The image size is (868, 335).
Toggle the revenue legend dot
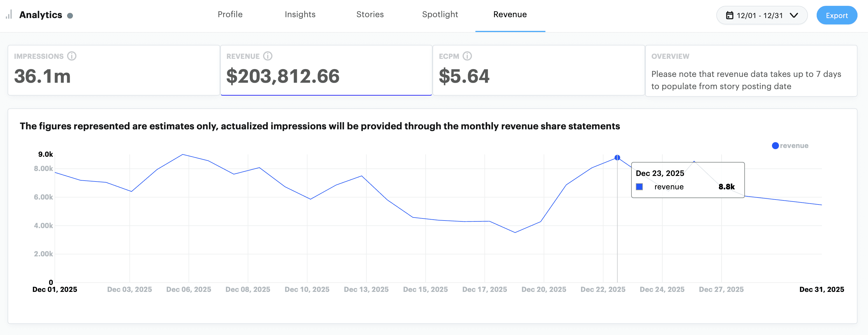pos(775,146)
